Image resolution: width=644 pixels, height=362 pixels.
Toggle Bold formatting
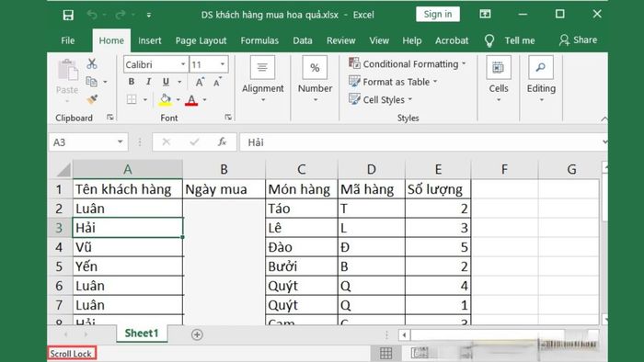pyautogui.click(x=131, y=82)
